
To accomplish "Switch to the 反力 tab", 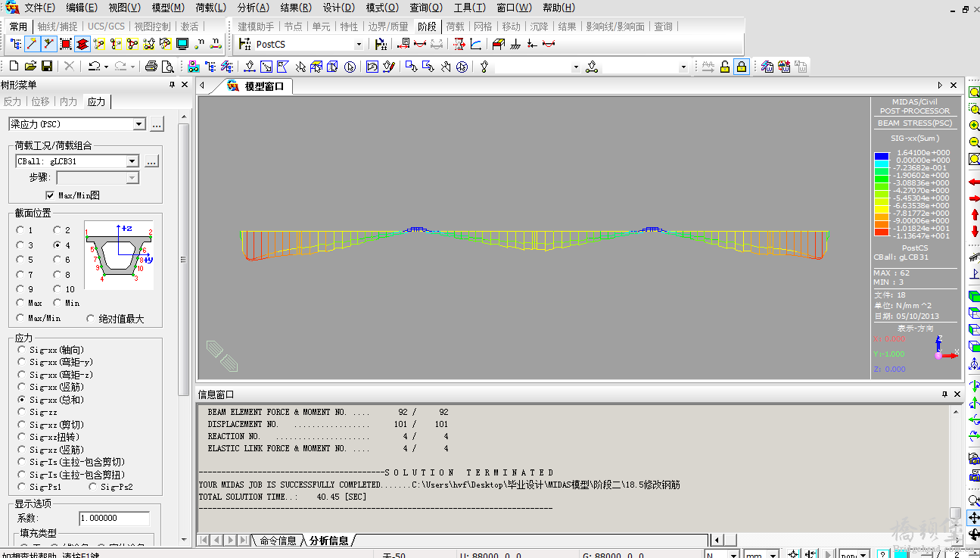I will tap(13, 101).
